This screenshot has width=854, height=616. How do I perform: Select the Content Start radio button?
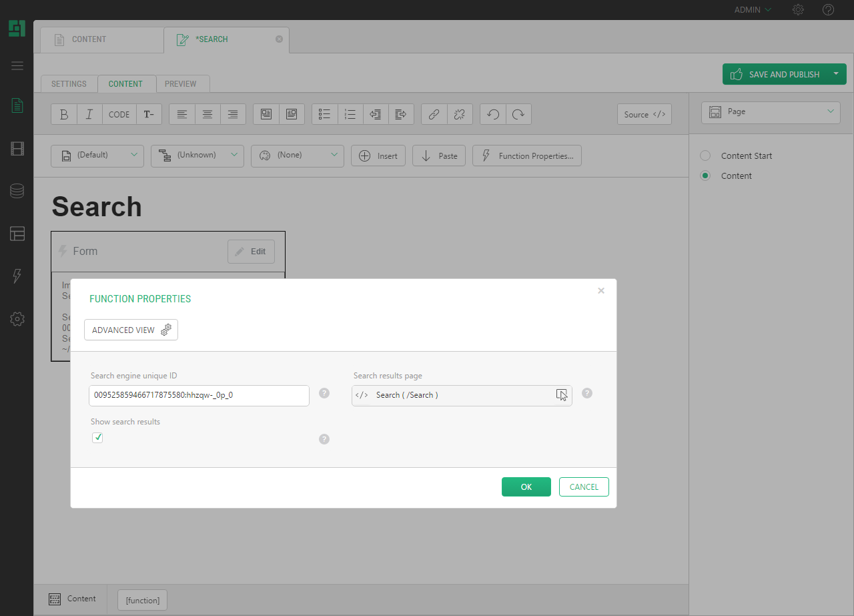(x=705, y=156)
